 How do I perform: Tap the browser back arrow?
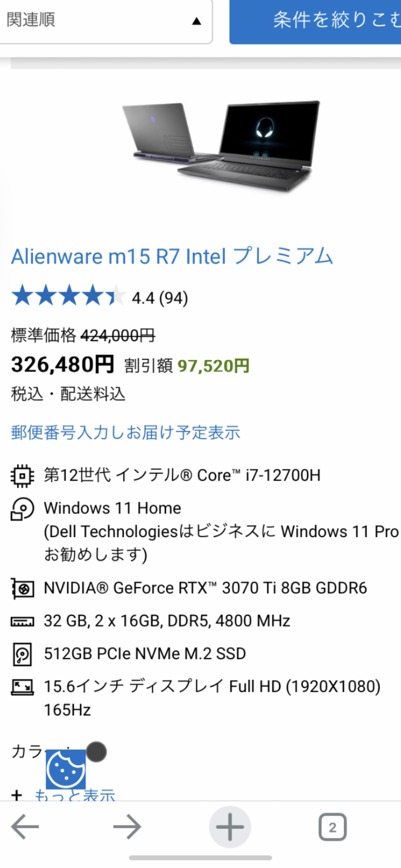click(25, 826)
